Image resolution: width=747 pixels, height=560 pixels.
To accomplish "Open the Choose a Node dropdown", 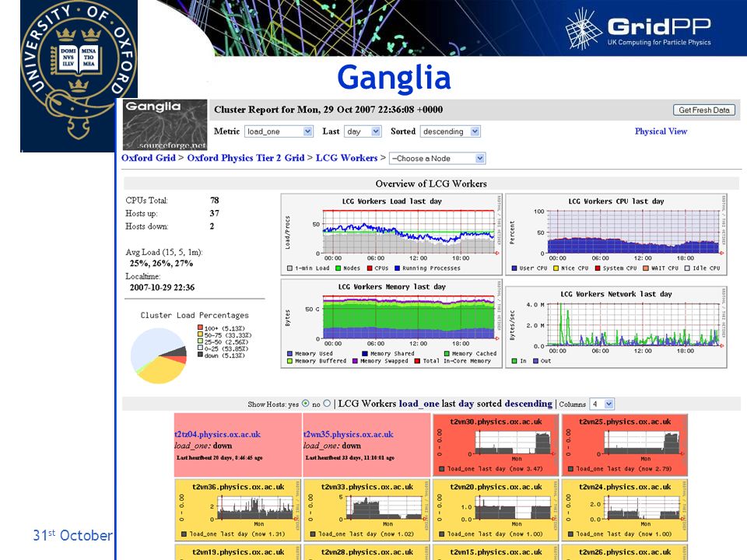I will click(x=437, y=159).
